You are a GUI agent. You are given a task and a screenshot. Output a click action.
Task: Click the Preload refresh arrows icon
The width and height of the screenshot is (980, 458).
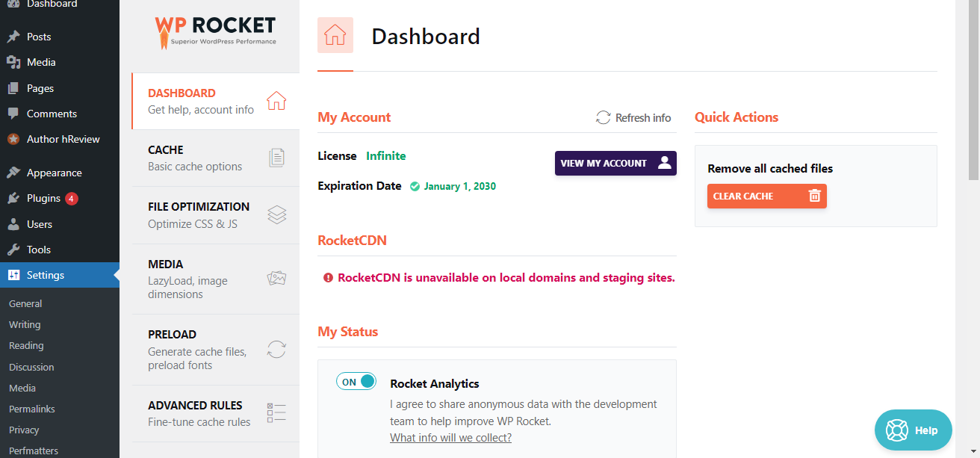point(276,350)
